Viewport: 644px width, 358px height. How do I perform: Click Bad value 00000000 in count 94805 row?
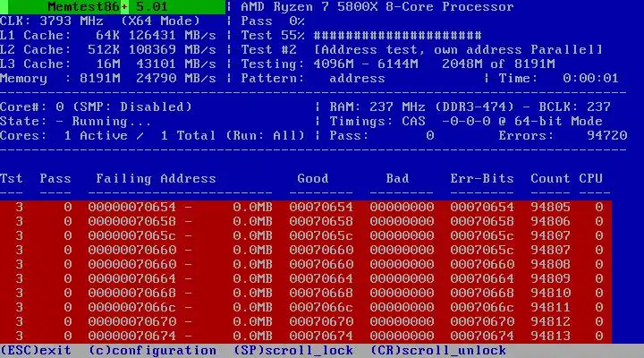402,207
